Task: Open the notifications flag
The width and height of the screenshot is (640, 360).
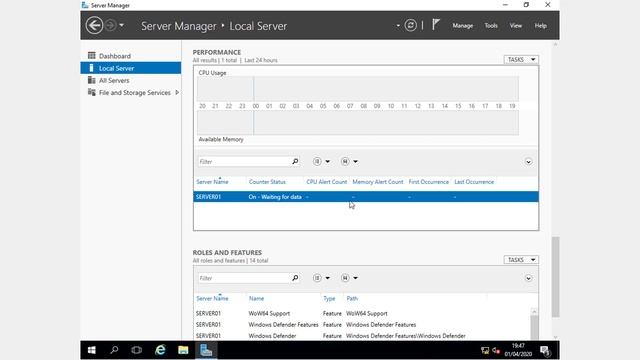Action: pos(436,24)
